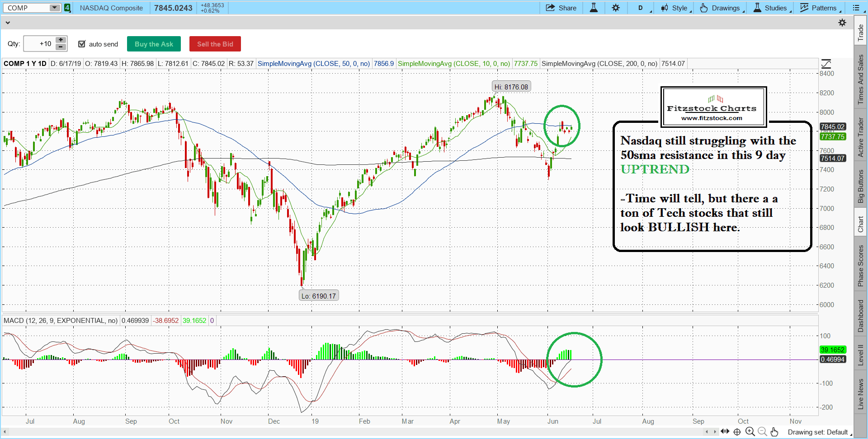Click the green number 4 link indicator
This screenshot has width=868, height=439.
point(67,8)
